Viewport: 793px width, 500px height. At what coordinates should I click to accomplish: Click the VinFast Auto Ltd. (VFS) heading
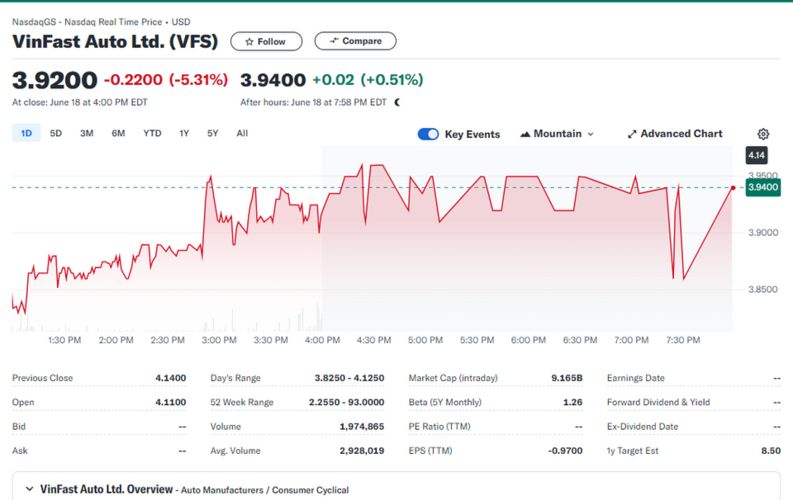tap(115, 41)
